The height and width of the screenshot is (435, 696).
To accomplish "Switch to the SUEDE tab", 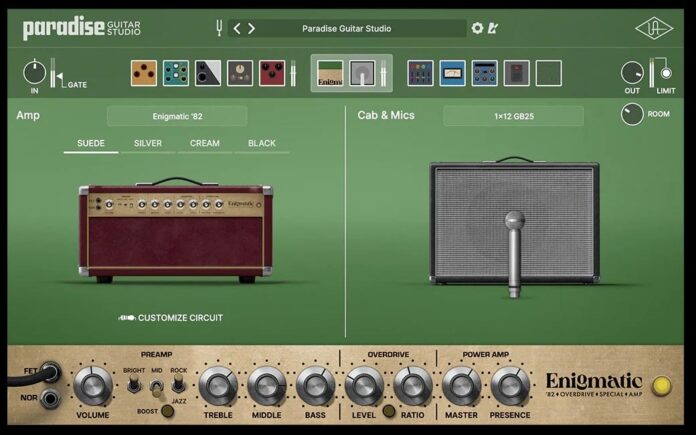I will (x=91, y=143).
